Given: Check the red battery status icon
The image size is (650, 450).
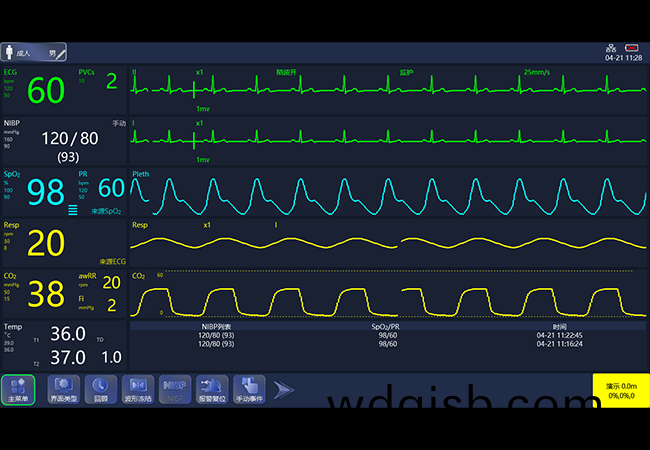Looking at the screenshot, I should click(631, 48).
